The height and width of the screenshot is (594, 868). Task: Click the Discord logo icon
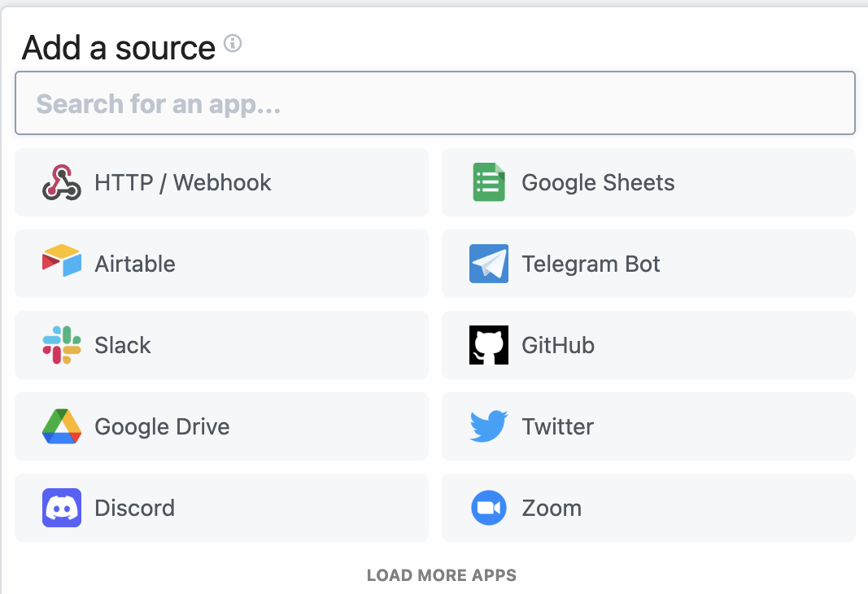(x=62, y=508)
